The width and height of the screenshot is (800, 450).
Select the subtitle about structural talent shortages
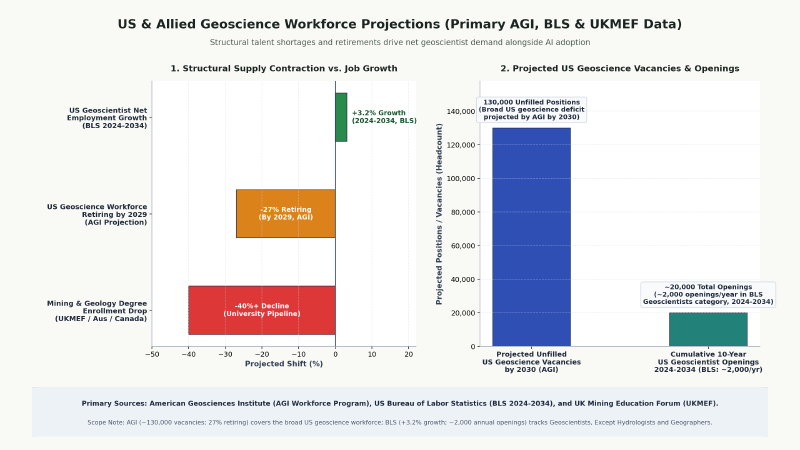(x=399, y=42)
